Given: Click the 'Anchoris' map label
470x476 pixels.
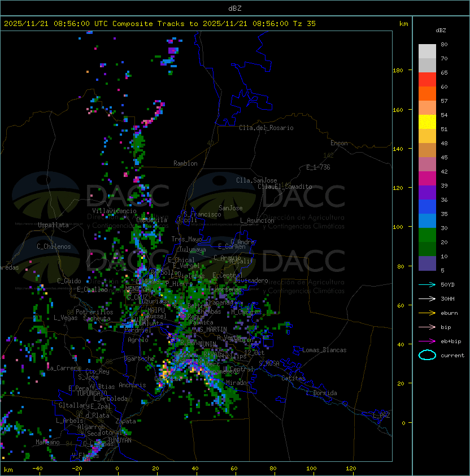Looking at the screenshot, I should (x=132, y=385).
